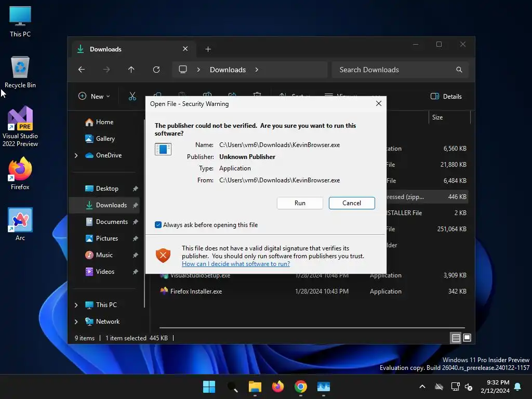Unpin Documents using its pin icon
Screen dimensions: 532x399
(136, 222)
